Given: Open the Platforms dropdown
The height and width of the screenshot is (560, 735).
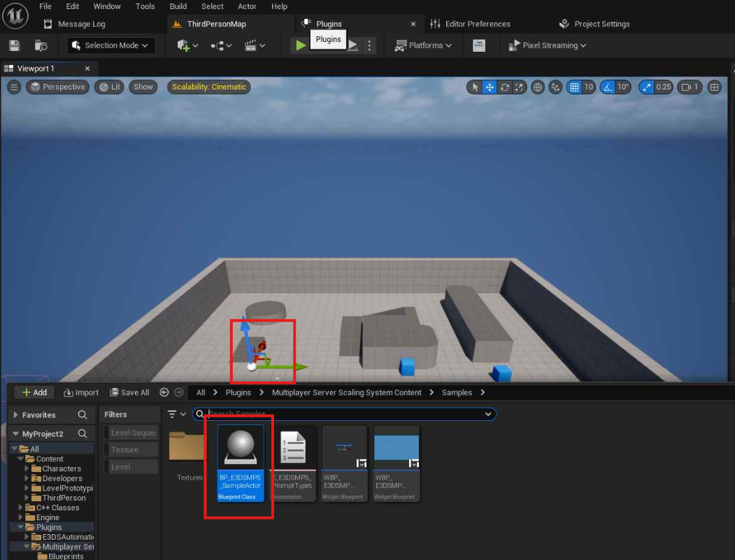Looking at the screenshot, I should tap(423, 45).
